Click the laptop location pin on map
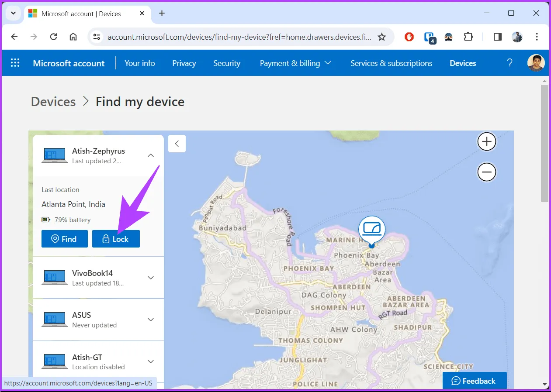Screen dimensions: 551x392 pyautogui.click(x=372, y=230)
